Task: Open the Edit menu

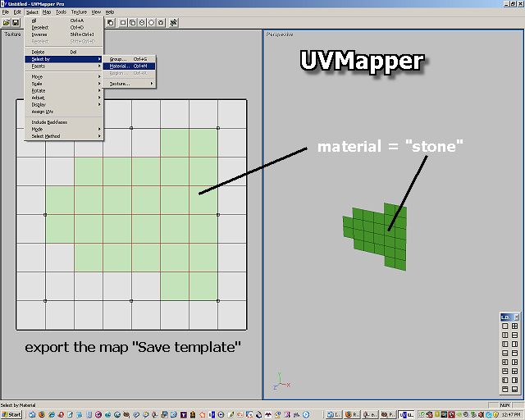Action: [x=17, y=12]
